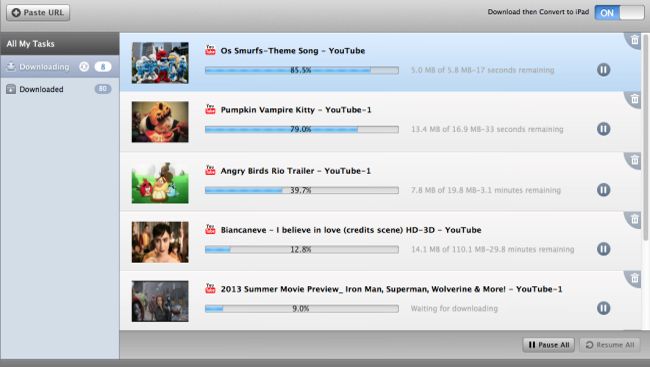
Task: Click the Pause All button
Action: coord(548,345)
